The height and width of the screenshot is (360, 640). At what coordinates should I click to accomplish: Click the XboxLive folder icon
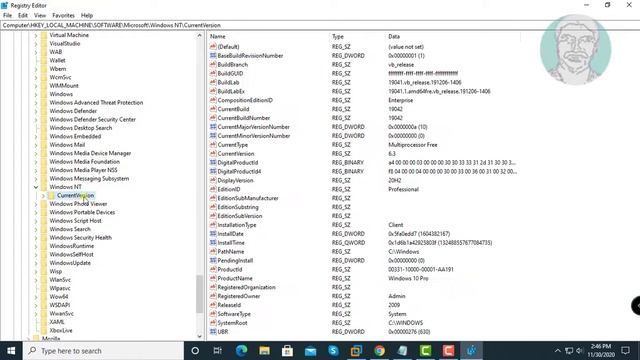click(44, 331)
